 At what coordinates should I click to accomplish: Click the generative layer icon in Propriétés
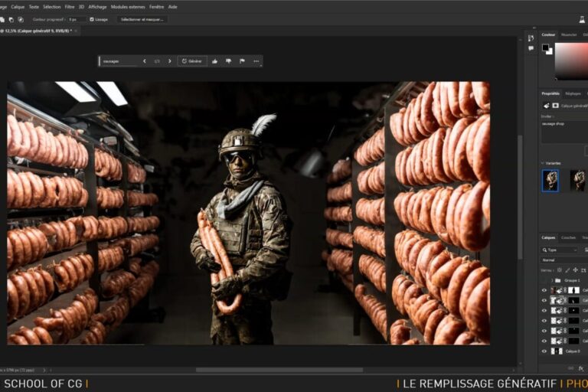click(x=547, y=106)
